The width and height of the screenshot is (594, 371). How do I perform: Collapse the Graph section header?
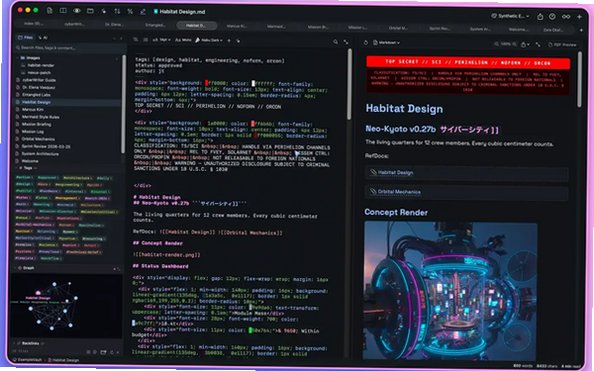pos(27,268)
